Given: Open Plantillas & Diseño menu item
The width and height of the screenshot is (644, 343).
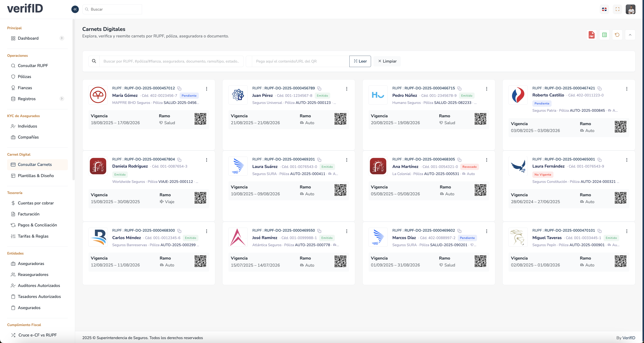Looking at the screenshot, I should click(36, 176).
